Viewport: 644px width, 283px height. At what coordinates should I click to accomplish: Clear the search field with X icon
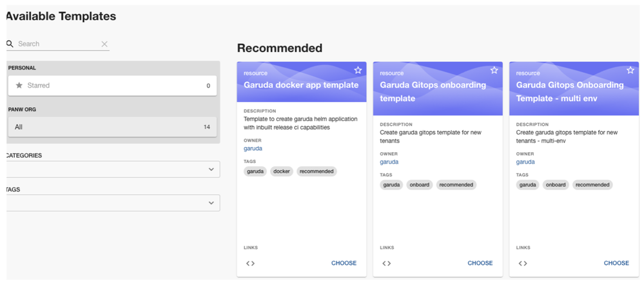(104, 44)
